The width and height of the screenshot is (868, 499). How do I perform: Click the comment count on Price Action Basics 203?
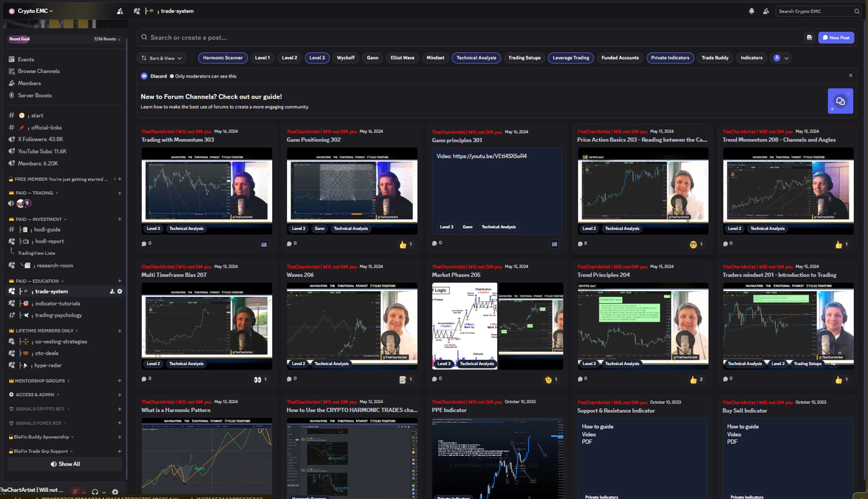point(582,243)
